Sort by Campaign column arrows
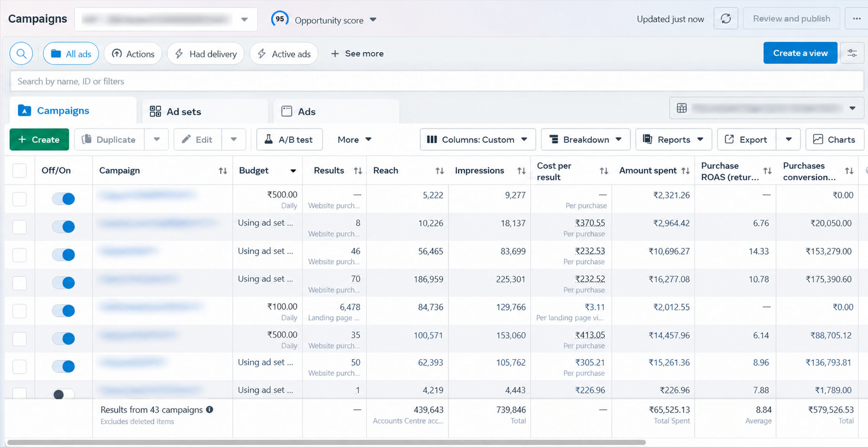Viewport: 868px width, 447px height. click(223, 171)
